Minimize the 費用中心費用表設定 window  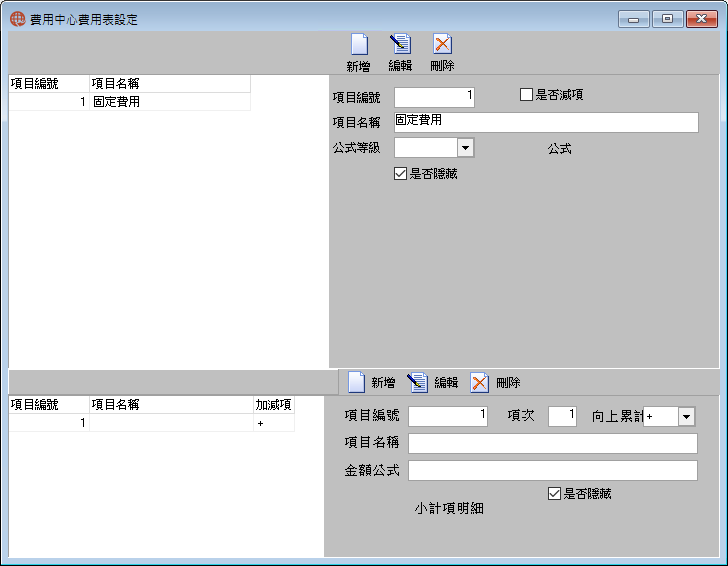(x=634, y=19)
